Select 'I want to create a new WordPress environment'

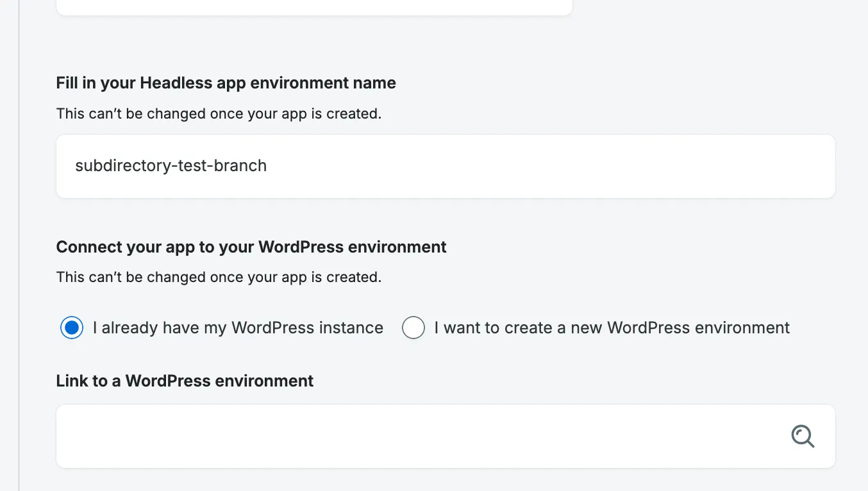413,328
